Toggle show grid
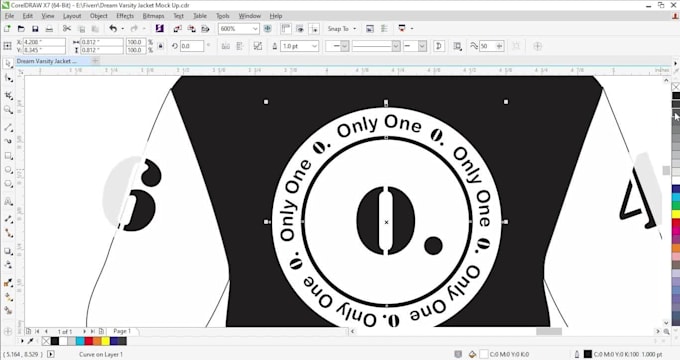 coord(300,29)
